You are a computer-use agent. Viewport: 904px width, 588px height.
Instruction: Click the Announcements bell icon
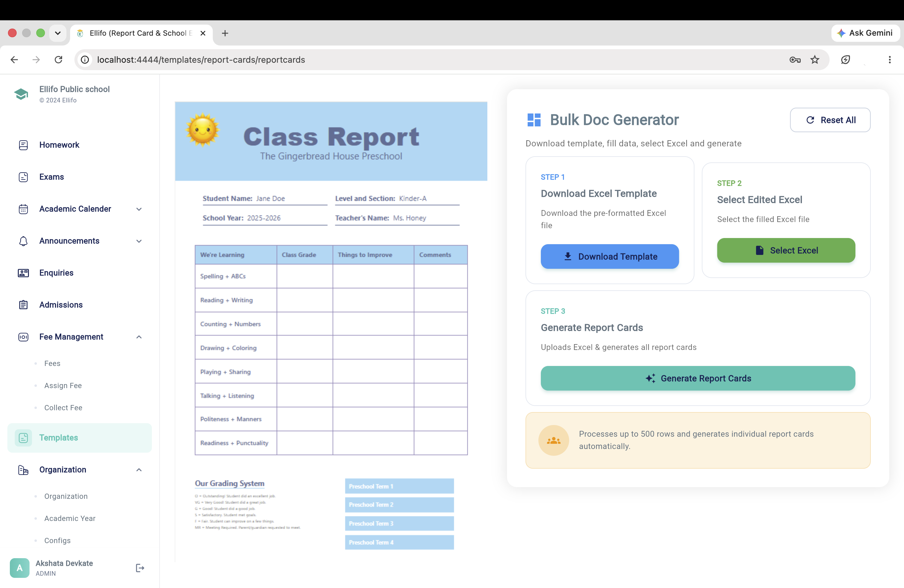tap(23, 241)
